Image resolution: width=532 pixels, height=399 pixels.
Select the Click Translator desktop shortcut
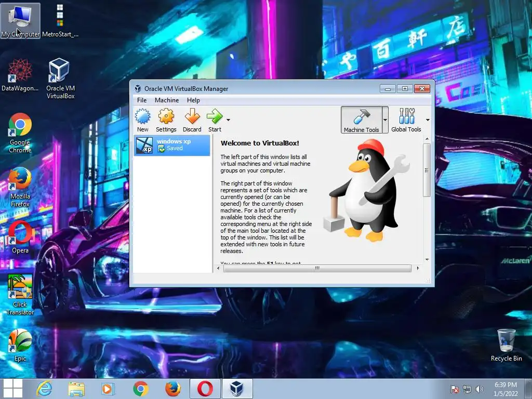pyautogui.click(x=20, y=295)
